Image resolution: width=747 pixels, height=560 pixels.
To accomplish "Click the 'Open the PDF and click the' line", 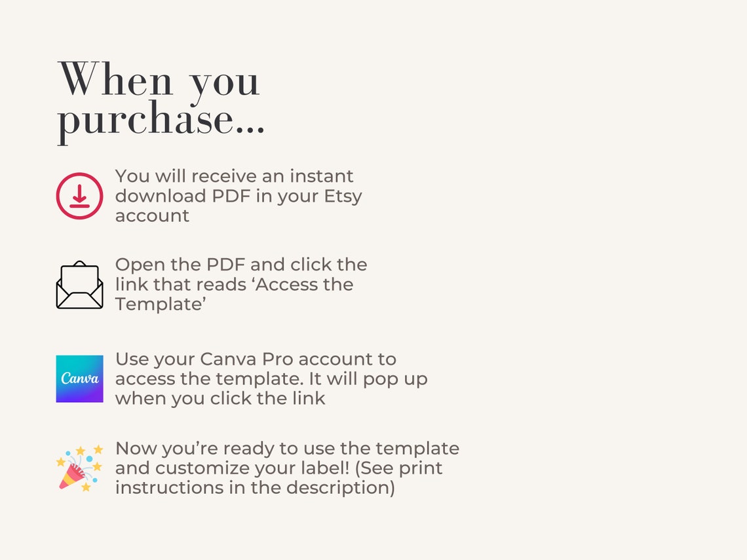I will (241, 265).
